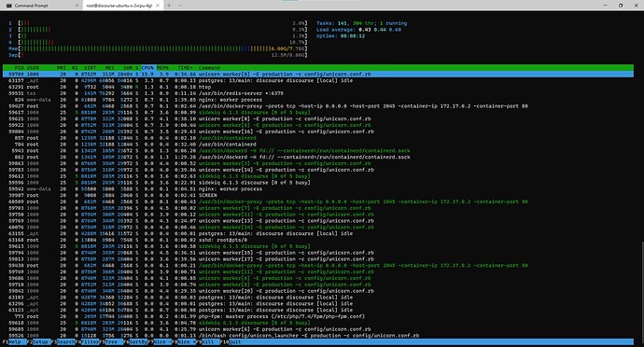The image size is (644, 347).
Task: Sort by the TIME+ column header
Action: coord(185,68)
